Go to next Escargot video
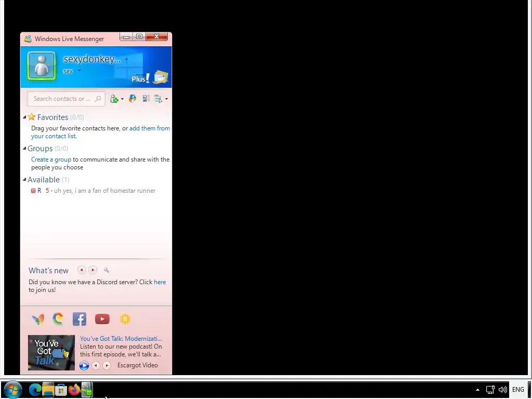Screen dimensions: 532x399 107,365
